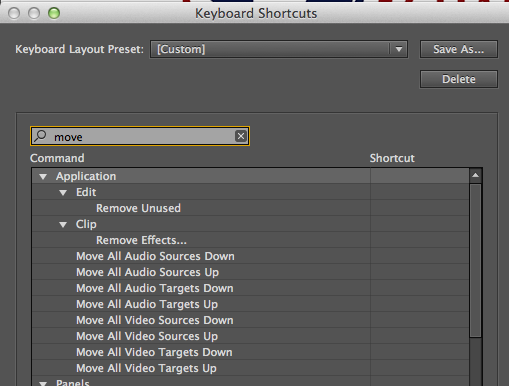The image size is (509, 386).
Task: Select the Remove Effects... command
Action: pyautogui.click(x=141, y=240)
